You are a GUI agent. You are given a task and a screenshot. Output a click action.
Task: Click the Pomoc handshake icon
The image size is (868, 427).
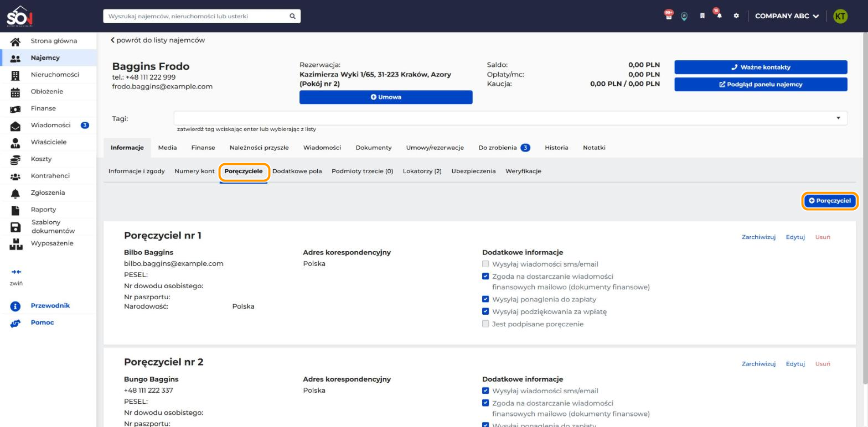pyautogui.click(x=15, y=324)
